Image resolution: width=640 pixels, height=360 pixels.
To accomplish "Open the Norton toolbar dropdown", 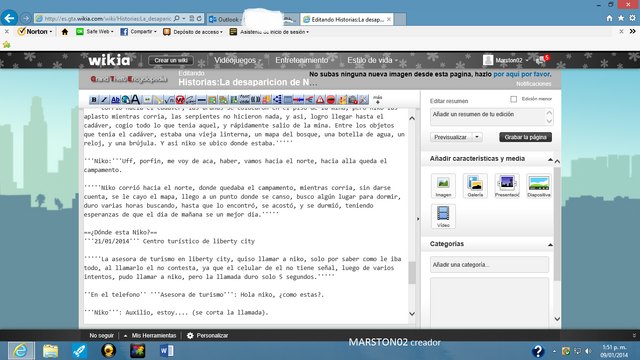I will point(35,31).
